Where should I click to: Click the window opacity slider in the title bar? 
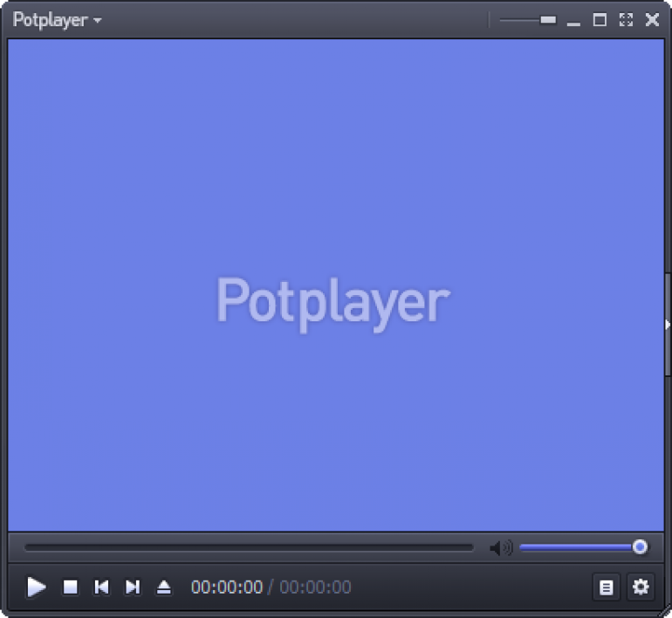(x=528, y=20)
